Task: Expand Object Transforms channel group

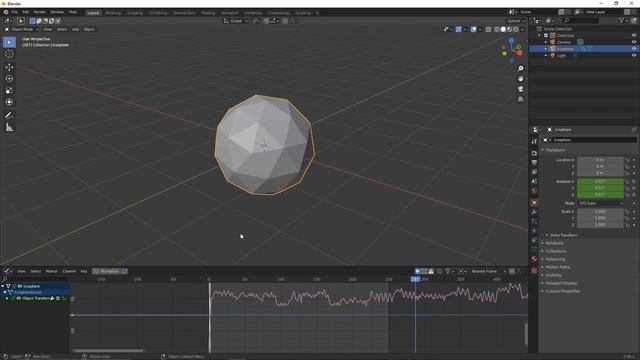Action: tap(7, 298)
